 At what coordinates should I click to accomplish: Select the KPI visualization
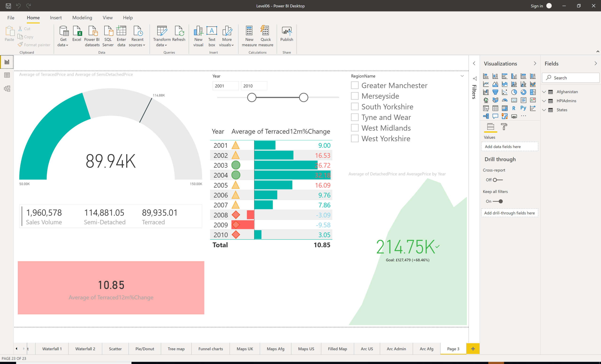click(x=533, y=100)
